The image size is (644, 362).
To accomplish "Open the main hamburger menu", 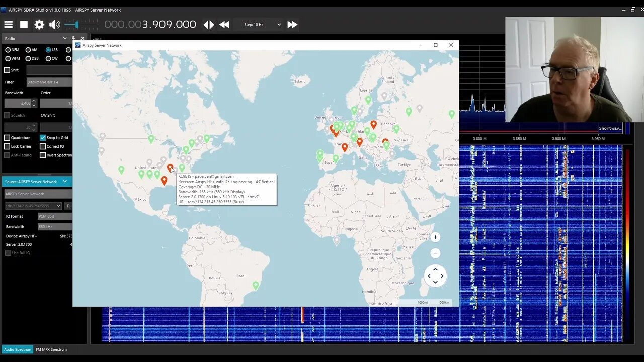I will 9,24.
